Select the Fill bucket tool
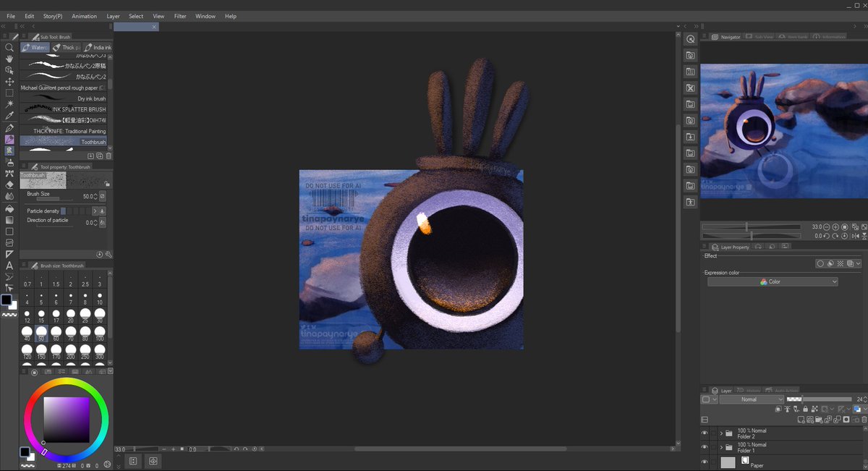This screenshot has width=868, height=471. (x=9, y=208)
